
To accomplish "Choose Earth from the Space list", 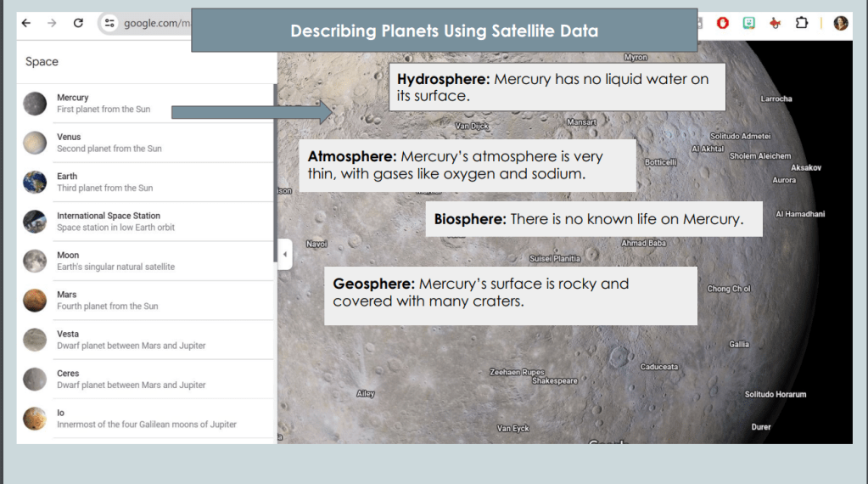I will pos(104,182).
